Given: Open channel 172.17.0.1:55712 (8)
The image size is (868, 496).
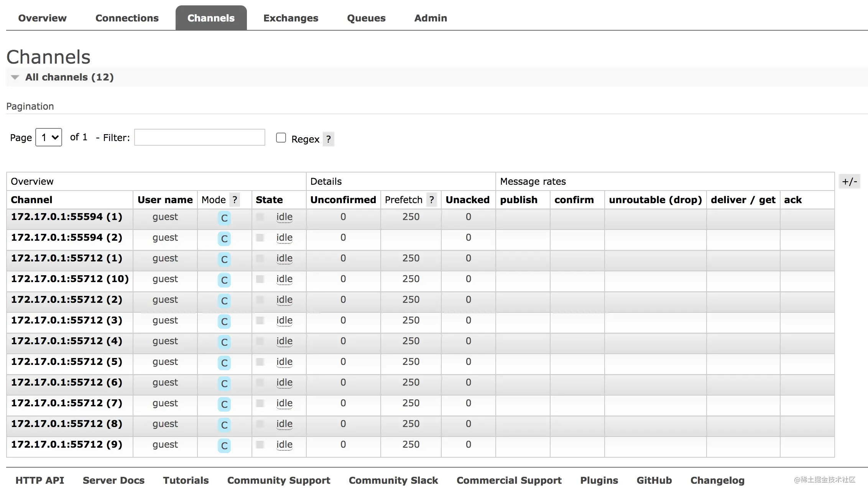Looking at the screenshot, I should pyautogui.click(x=67, y=424).
